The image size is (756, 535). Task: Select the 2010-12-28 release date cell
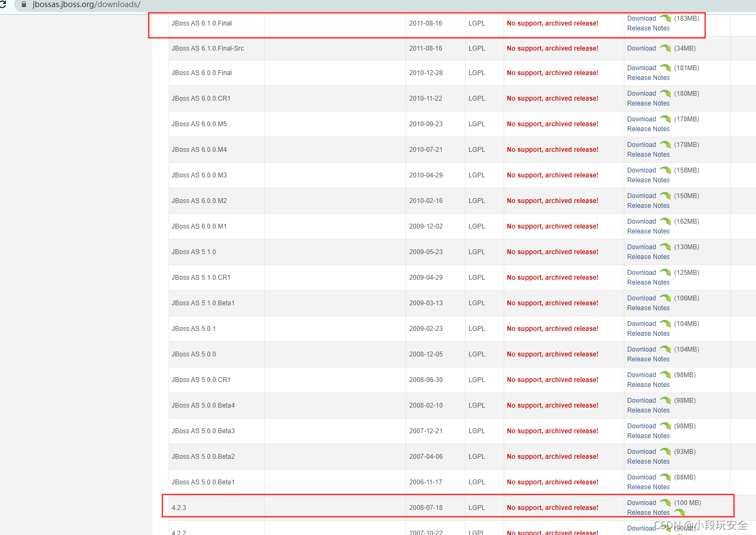(x=436, y=73)
